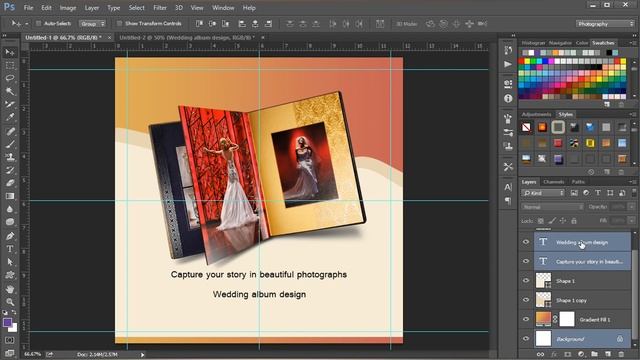Click Create new group folder icon
The width and height of the screenshot is (640, 360).
[594, 354]
